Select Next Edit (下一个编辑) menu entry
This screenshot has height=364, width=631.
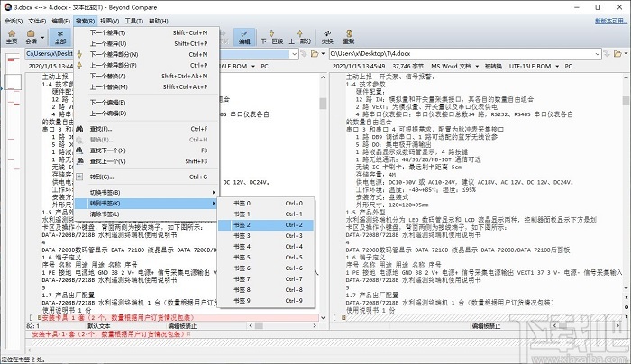146,103
